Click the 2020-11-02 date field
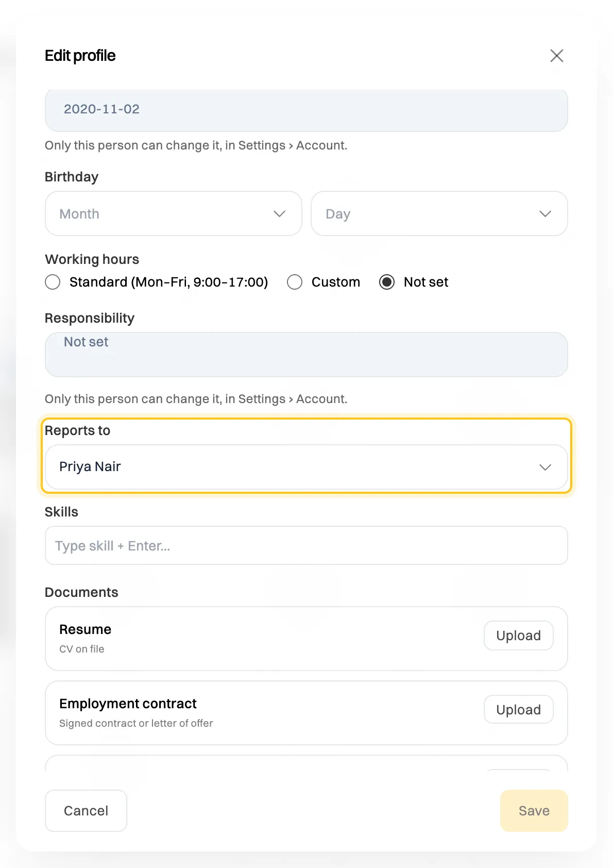The height and width of the screenshot is (868, 613). [306, 110]
